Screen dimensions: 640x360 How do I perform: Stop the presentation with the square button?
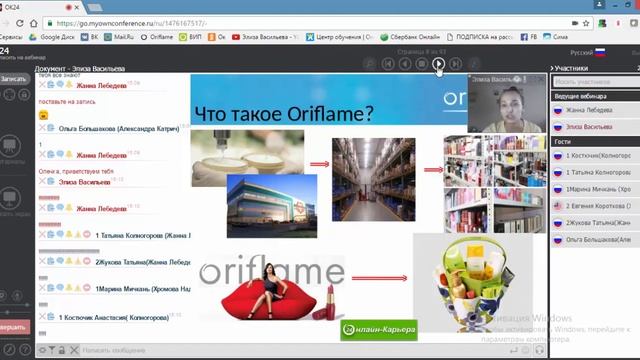pos(422,64)
